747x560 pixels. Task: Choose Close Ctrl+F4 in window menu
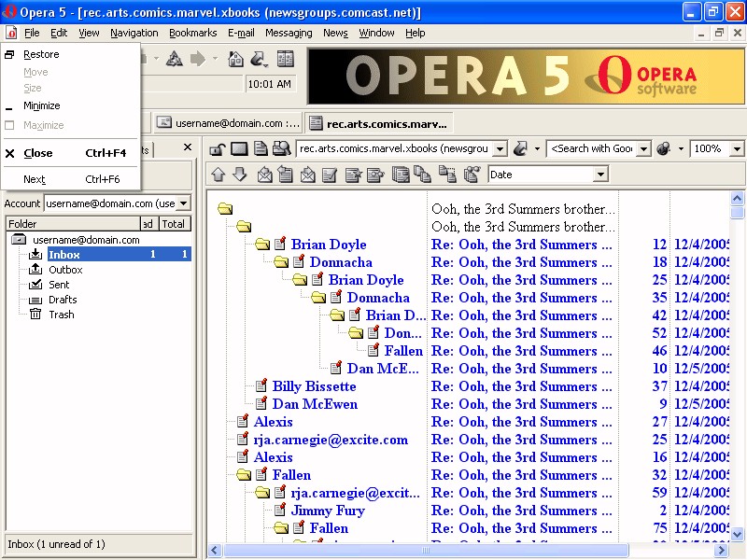point(71,153)
